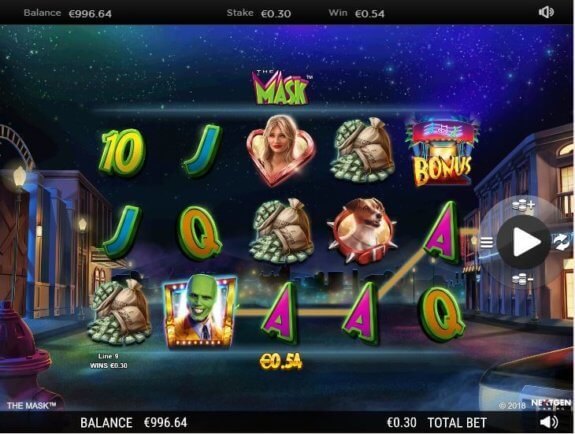575x434 pixels.
Task: Select the green Mask character symbol
Action: pyautogui.click(x=200, y=311)
